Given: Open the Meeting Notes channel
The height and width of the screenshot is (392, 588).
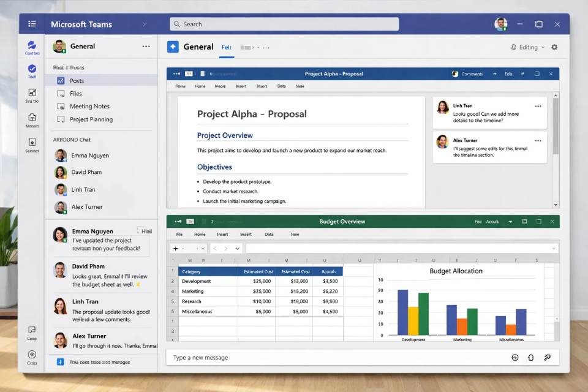Looking at the screenshot, I should (x=90, y=106).
